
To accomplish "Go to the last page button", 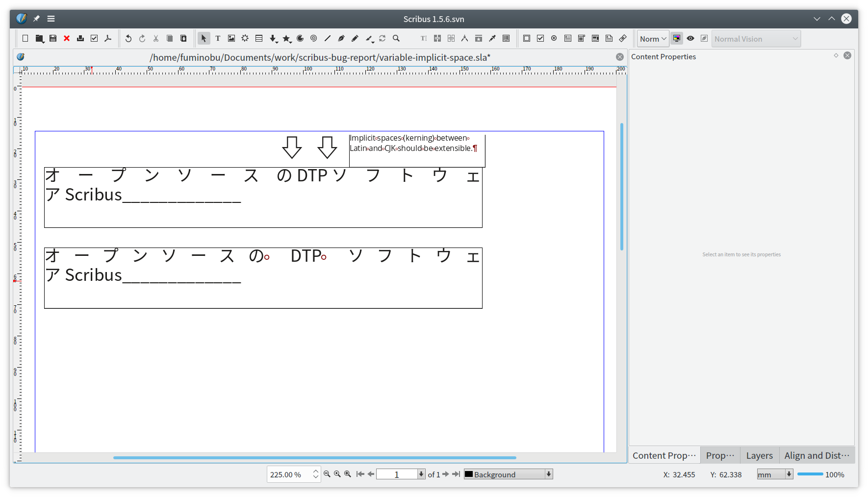I will 456,474.
